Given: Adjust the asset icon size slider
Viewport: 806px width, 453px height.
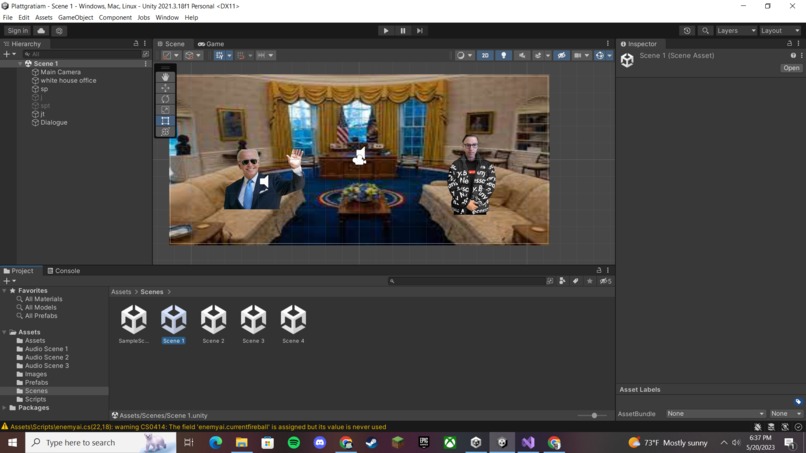Looking at the screenshot, I should tap(594, 415).
